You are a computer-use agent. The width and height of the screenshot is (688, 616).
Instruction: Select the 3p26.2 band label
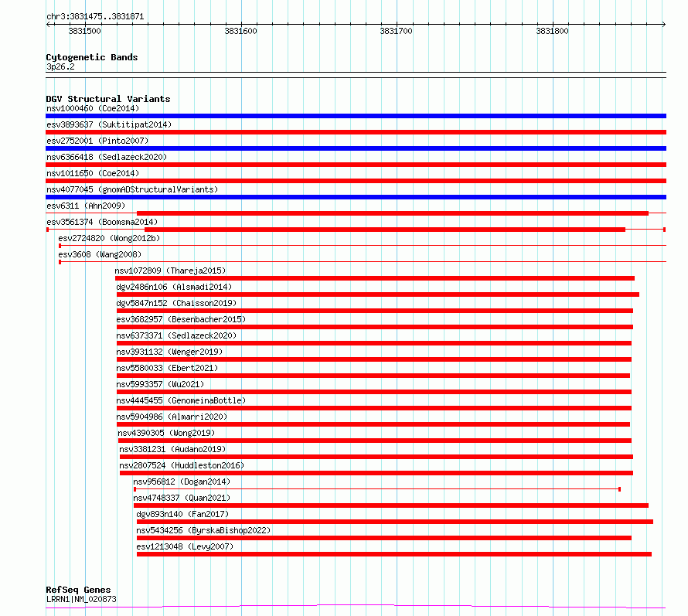click(60, 66)
